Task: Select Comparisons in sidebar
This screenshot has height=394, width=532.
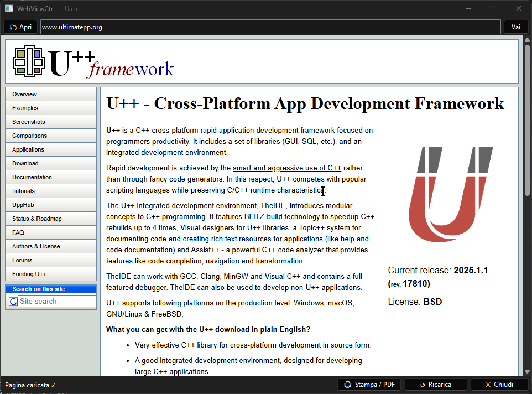Action: point(51,136)
